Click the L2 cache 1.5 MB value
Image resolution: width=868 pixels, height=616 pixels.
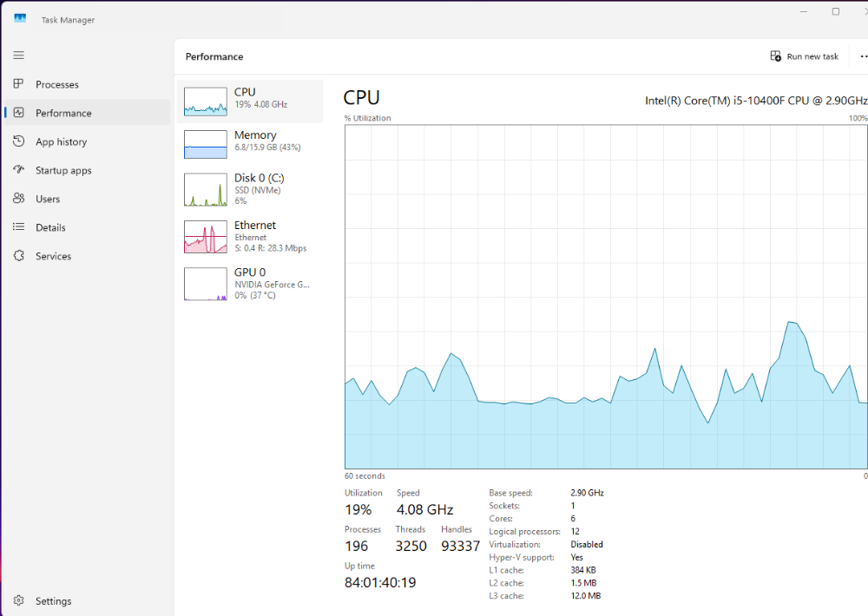click(583, 583)
